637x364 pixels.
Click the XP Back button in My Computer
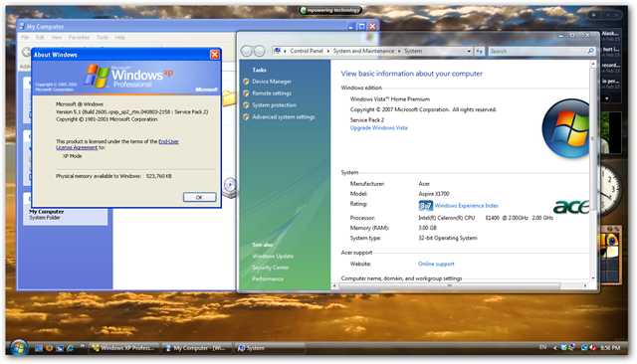[26, 52]
